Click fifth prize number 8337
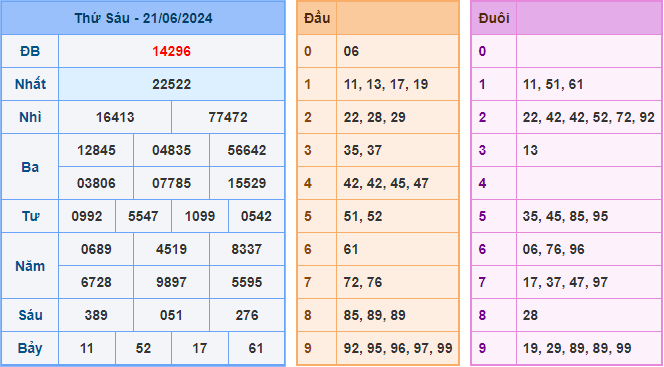The width and height of the screenshot is (664, 367). tap(247, 249)
